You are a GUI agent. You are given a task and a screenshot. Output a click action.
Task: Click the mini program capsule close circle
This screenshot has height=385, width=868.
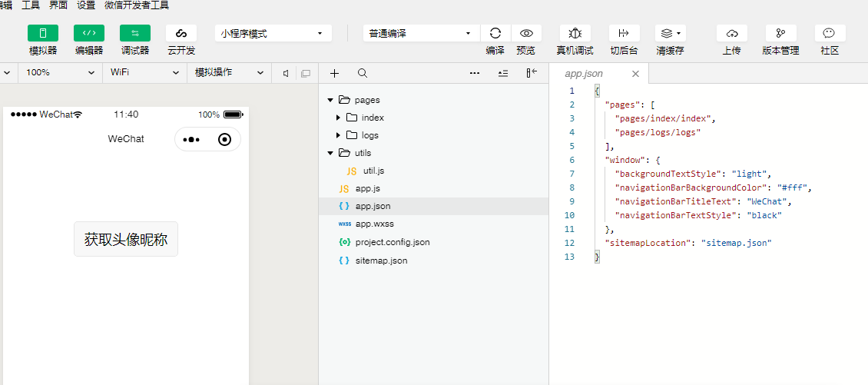pyautogui.click(x=224, y=140)
